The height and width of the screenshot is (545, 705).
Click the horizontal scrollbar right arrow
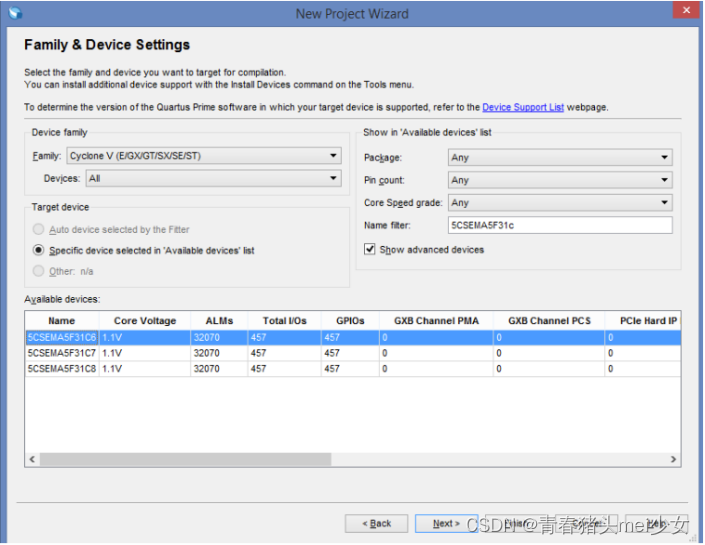coord(674,459)
